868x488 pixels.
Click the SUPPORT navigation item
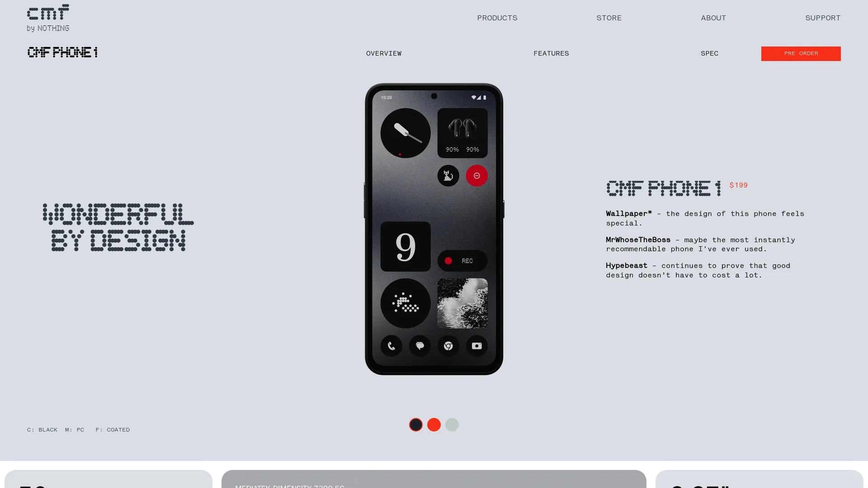823,18
